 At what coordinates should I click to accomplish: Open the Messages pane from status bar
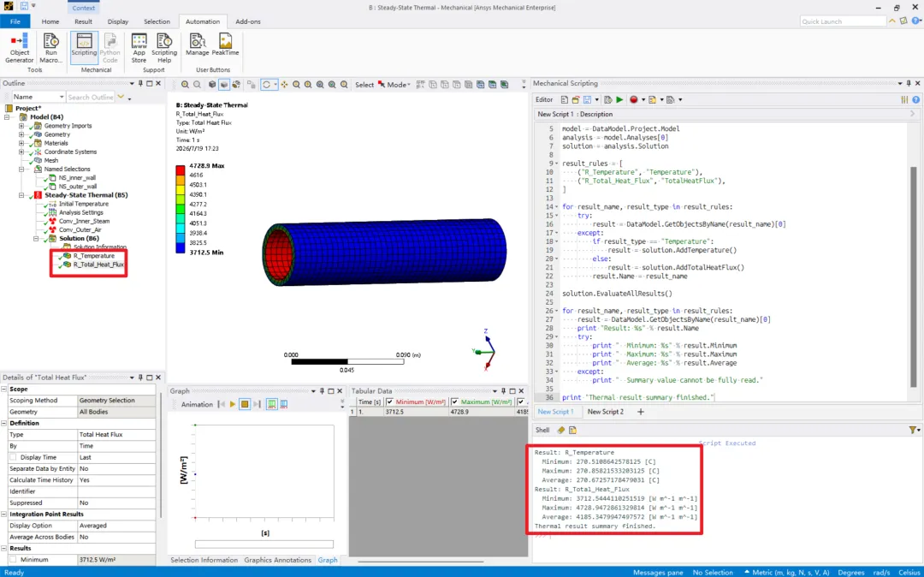[x=658, y=572]
